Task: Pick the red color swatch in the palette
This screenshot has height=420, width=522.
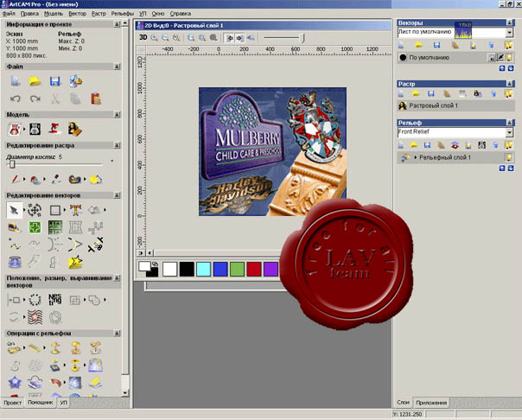Action: 254,269
